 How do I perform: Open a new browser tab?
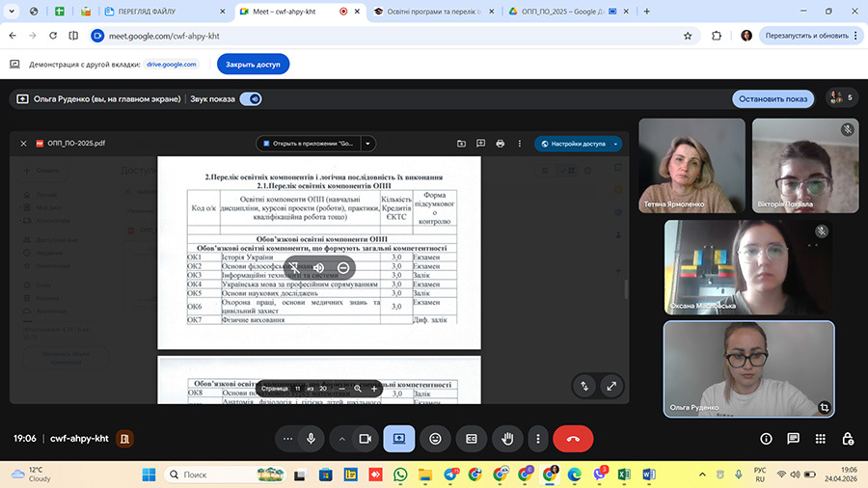point(646,11)
